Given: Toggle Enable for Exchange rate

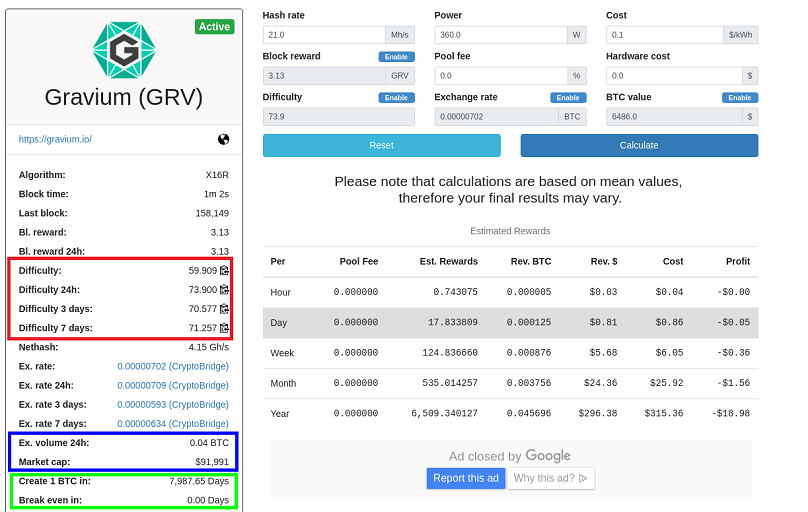Looking at the screenshot, I should point(568,97).
